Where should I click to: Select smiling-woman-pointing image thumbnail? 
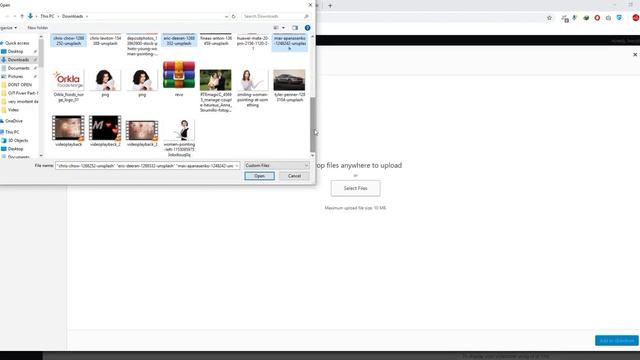tap(252, 80)
